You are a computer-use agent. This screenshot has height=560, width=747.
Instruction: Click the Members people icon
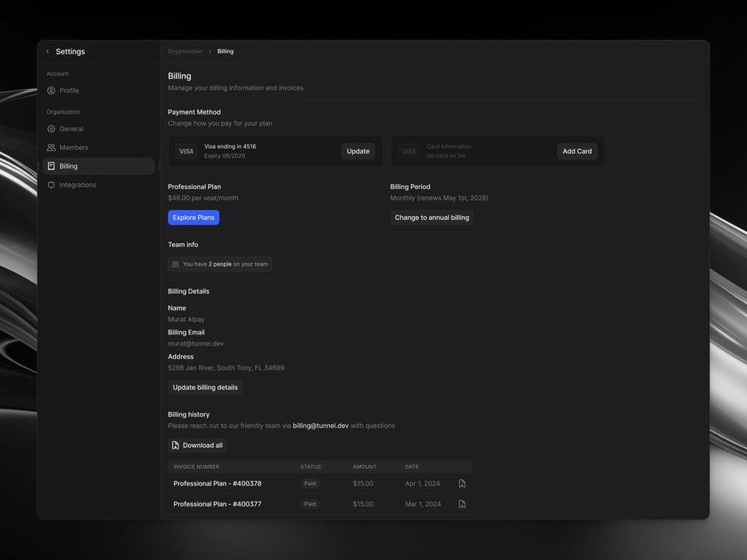tap(51, 148)
